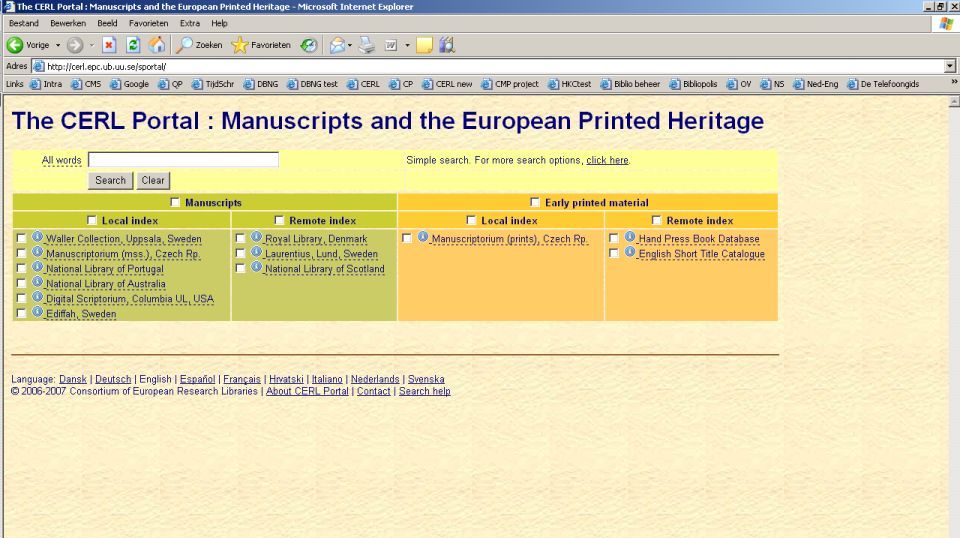Viewport: 960px width, 538px height.
Task: Open the CERL new links bar bookmark
Action: click(448, 84)
